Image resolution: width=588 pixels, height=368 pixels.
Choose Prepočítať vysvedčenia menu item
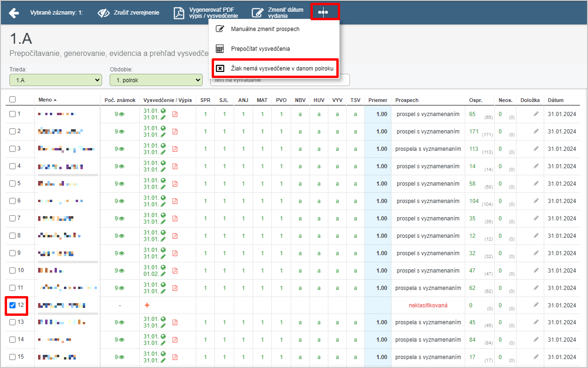274,49
